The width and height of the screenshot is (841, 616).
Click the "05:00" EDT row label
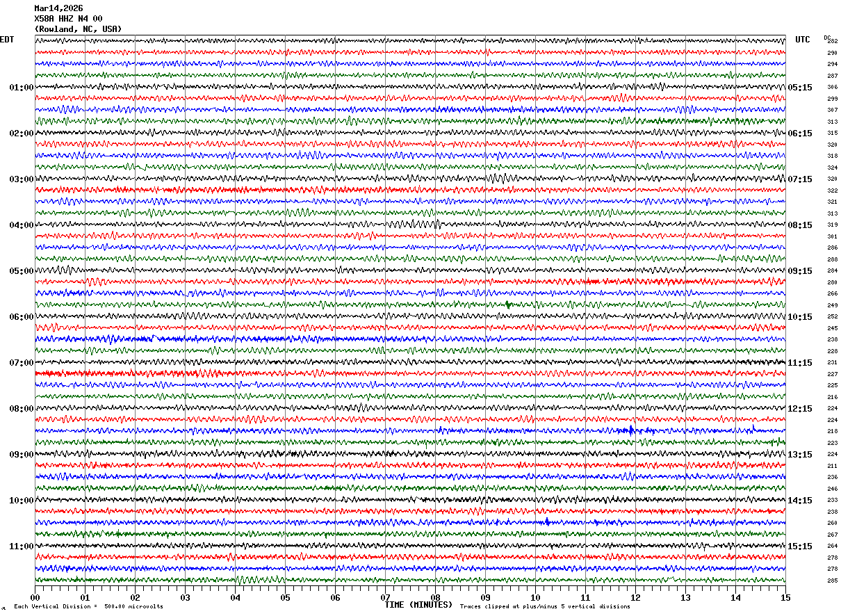point(22,271)
